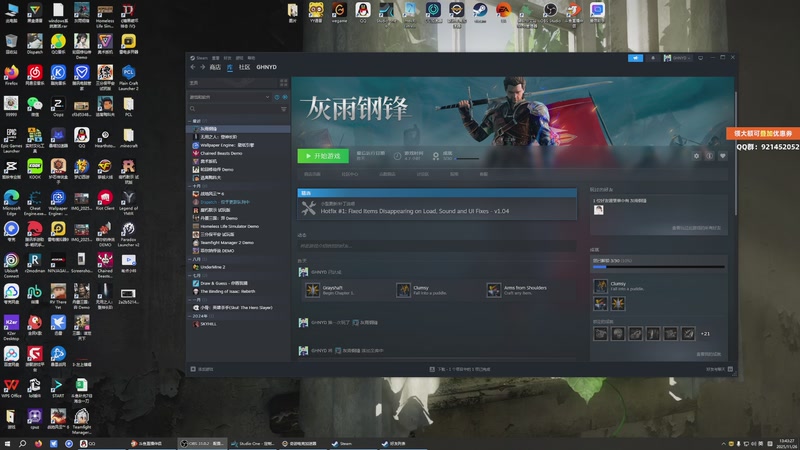Open the advanced filter icon beside search

pyautogui.click(x=284, y=109)
